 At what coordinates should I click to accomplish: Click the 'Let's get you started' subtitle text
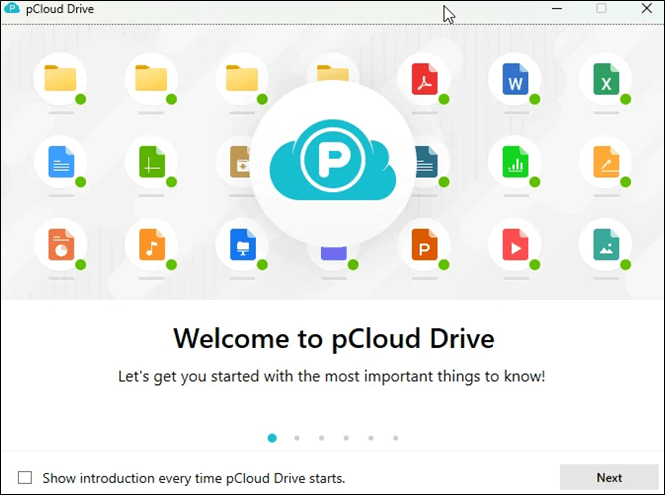[x=332, y=376]
